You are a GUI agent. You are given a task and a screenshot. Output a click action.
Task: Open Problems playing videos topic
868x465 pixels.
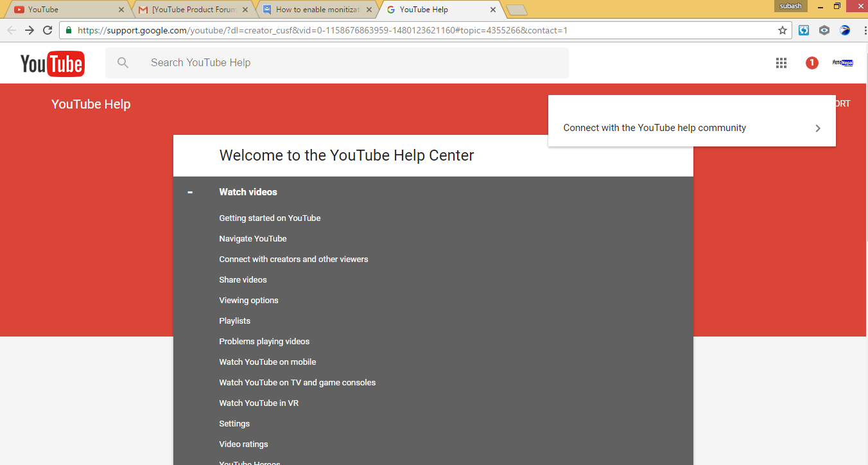[264, 342]
